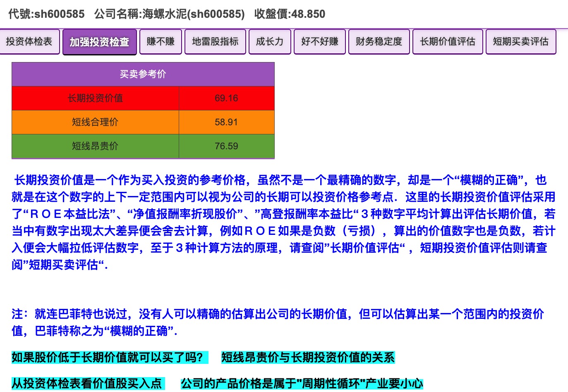Image resolution: width=568 pixels, height=392 pixels.
Task: Select the 短线昂贵价 label cell
Action: point(96,146)
